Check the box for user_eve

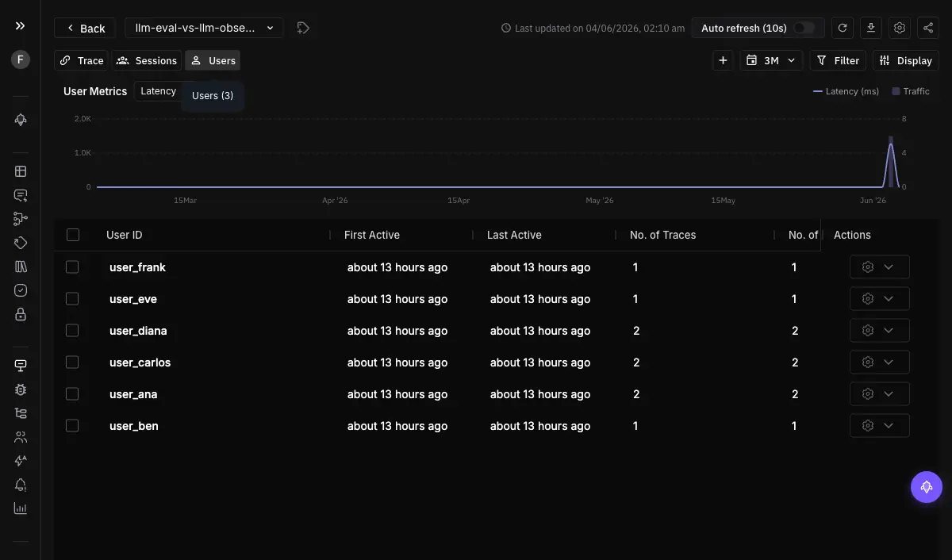[x=72, y=299]
